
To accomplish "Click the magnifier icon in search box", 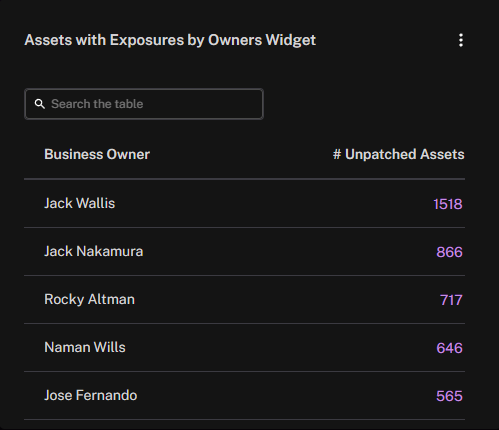I will (40, 104).
